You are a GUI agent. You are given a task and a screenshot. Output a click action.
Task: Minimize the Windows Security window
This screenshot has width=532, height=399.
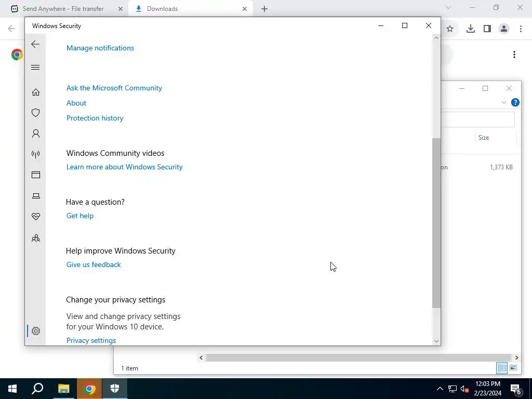point(381,26)
